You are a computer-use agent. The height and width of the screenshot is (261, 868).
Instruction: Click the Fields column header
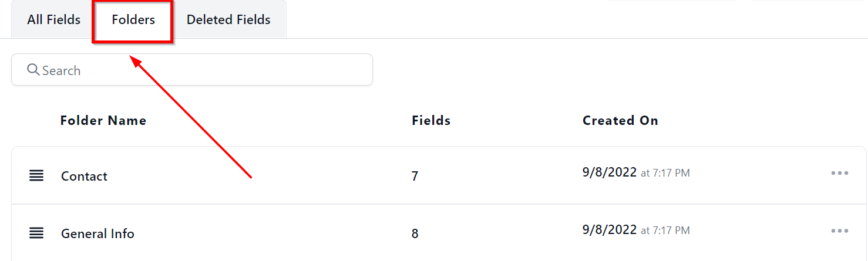[x=431, y=120]
